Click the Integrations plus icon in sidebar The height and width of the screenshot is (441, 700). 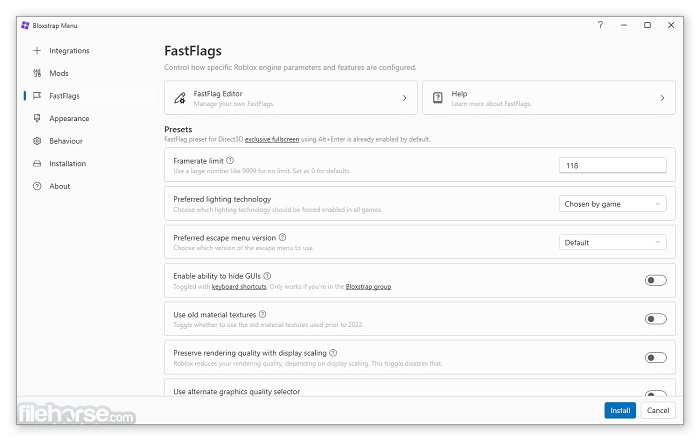[x=37, y=50]
